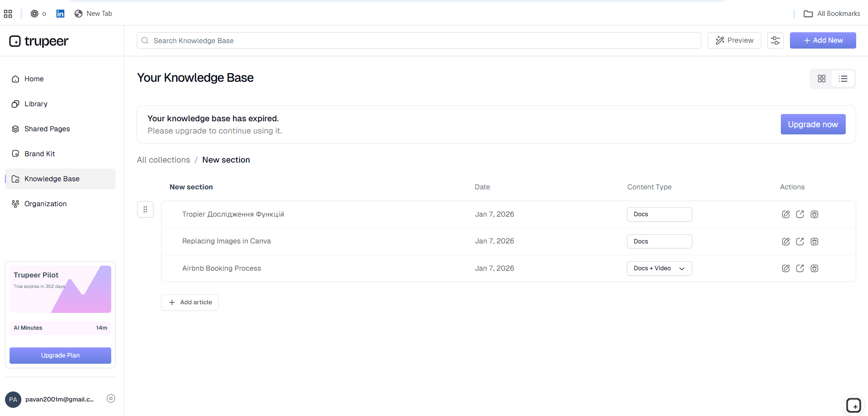Screen dimensions: 868x416
Task: Click the pavan2001m@gmail.c... account email
Action: (59, 400)
